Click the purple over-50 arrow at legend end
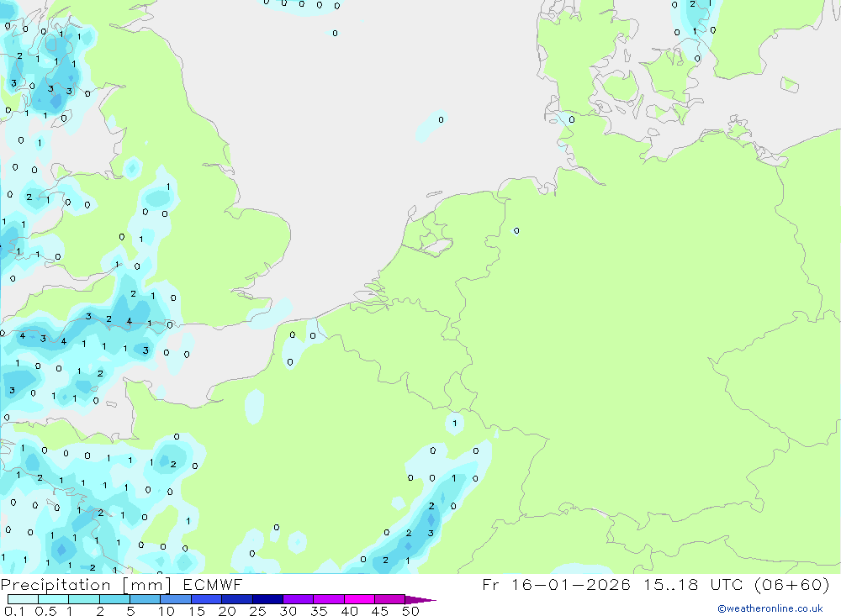841x616 pixels. [420, 600]
